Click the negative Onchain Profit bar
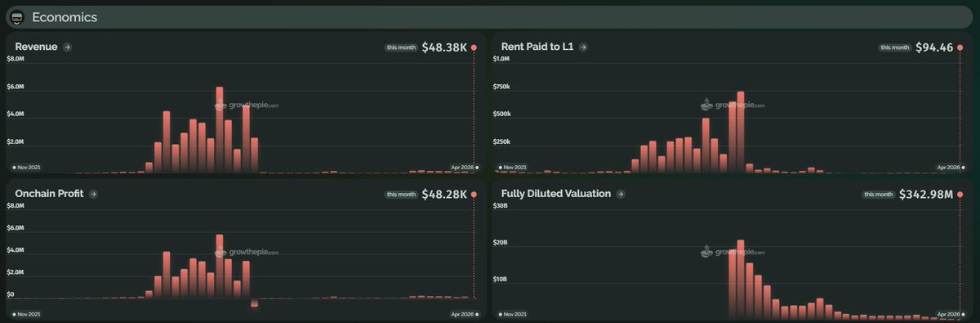The height and width of the screenshot is (323, 980). point(255,303)
